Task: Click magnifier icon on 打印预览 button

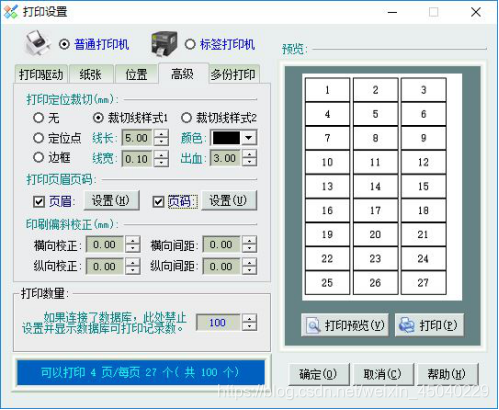Action: pyautogui.click(x=313, y=325)
